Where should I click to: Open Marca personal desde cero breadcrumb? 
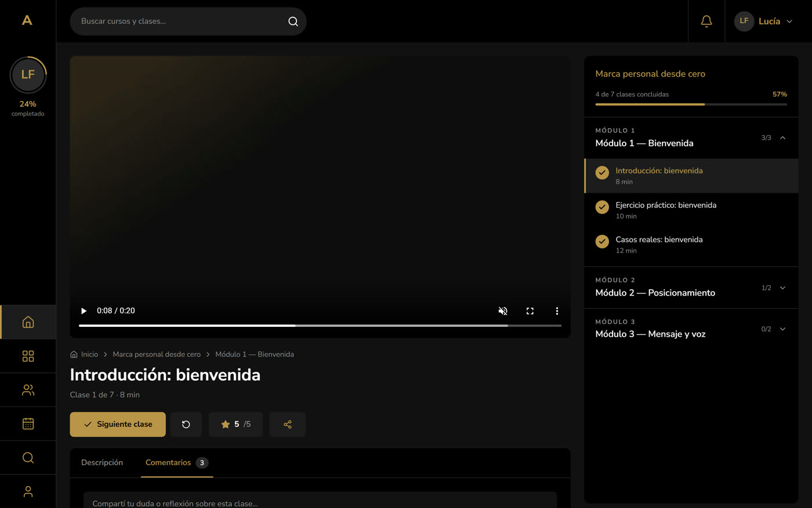tap(157, 354)
